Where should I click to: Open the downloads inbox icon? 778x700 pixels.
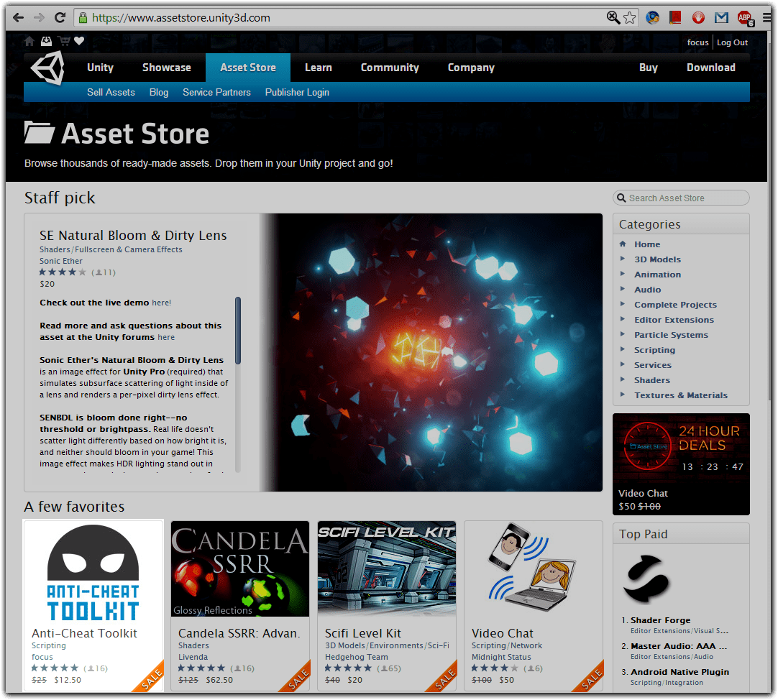tap(46, 41)
